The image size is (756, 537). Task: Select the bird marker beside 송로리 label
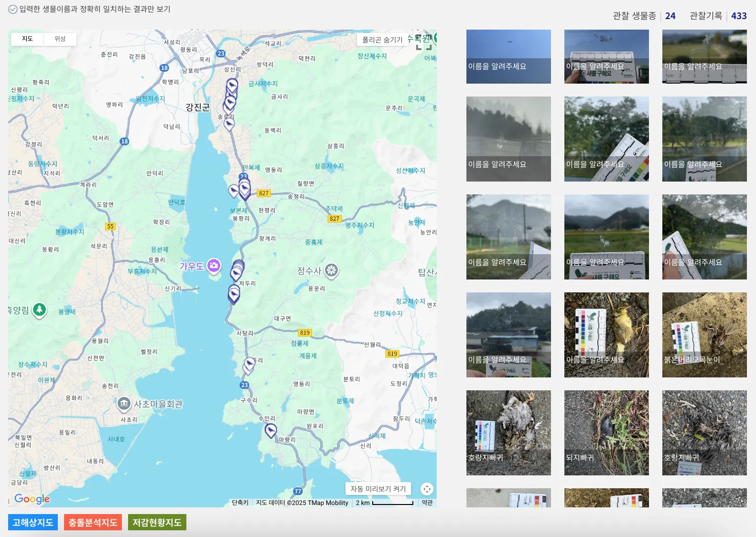point(229,124)
